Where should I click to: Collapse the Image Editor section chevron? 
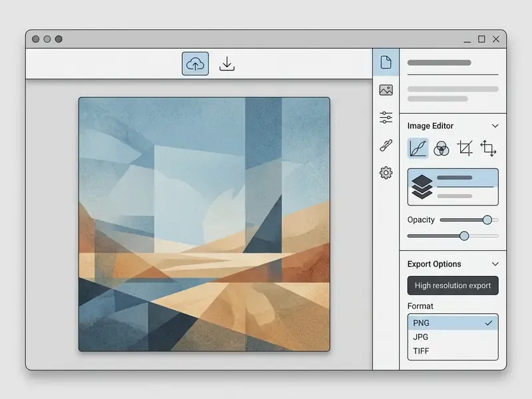point(495,126)
